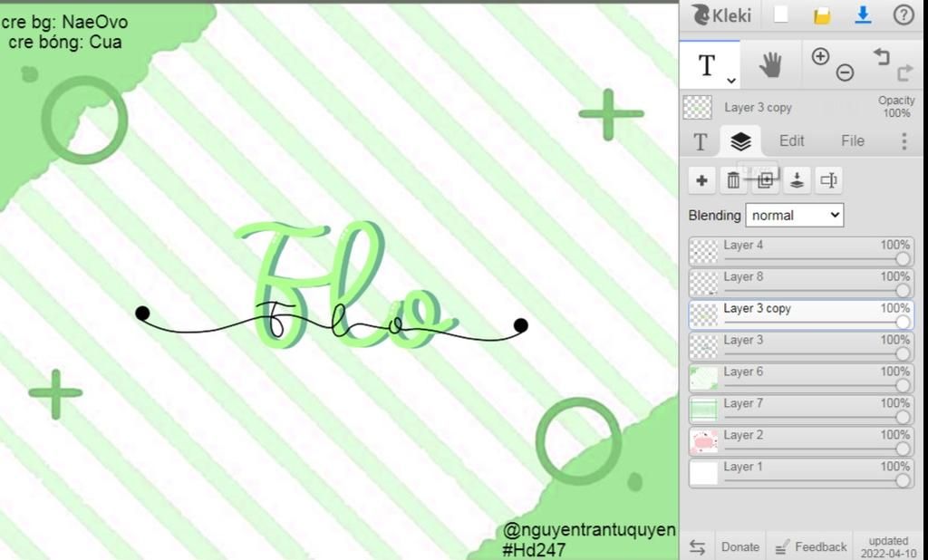Click current layer preview thumbnail above tabs
This screenshot has width=928, height=560.
[x=697, y=107]
